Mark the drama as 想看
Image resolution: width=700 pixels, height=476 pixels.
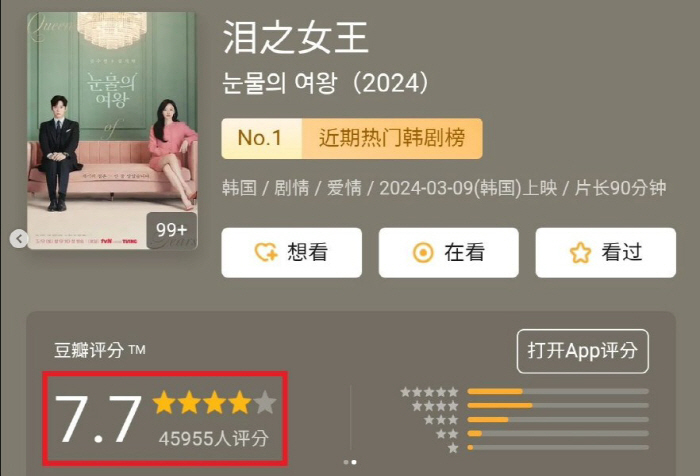(x=292, y=253)
